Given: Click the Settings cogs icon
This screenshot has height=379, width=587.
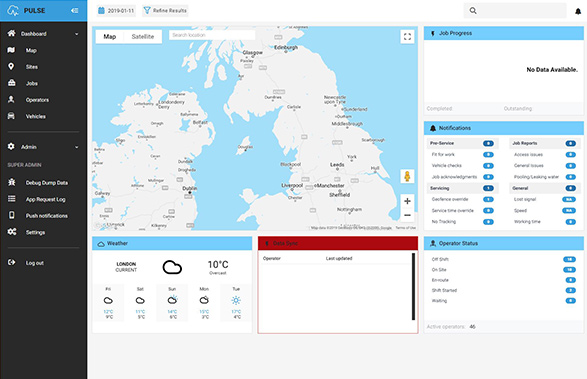Looking at the screenshot, I should (12, 231).
